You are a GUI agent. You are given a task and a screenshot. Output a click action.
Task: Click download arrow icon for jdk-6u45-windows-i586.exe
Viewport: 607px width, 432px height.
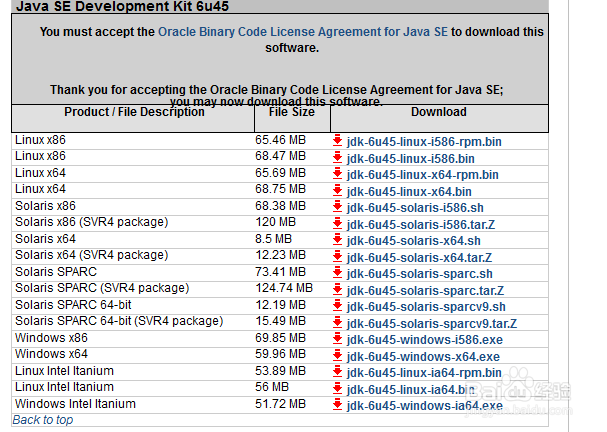[x=338, y=339]
